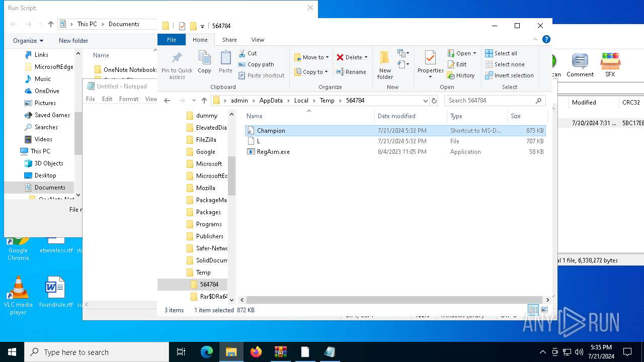Click Pin to Quick access icon

(177, 64)
